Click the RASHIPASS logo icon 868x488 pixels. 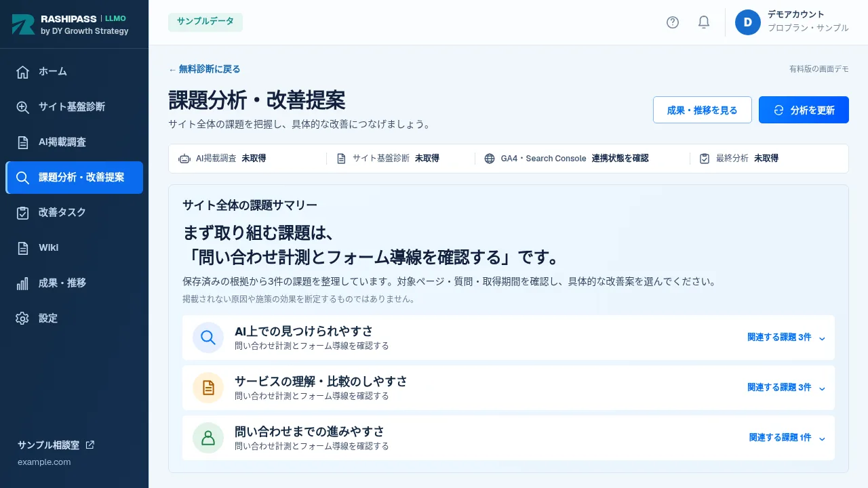[x=23, y=24]
